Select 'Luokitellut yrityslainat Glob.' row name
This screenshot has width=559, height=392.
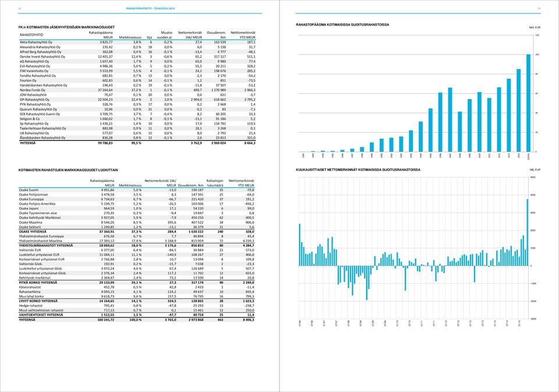[x=41, y=269]
